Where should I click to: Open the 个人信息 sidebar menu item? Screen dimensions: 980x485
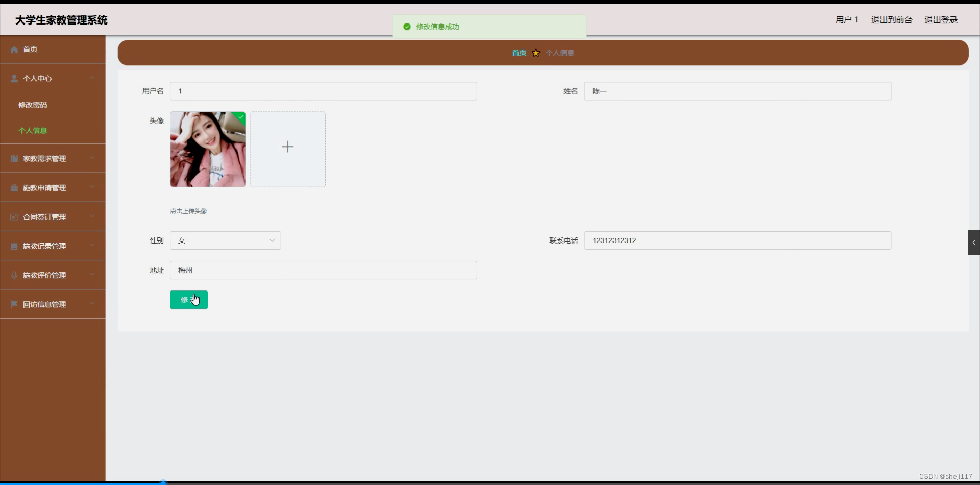click(33, 130)
